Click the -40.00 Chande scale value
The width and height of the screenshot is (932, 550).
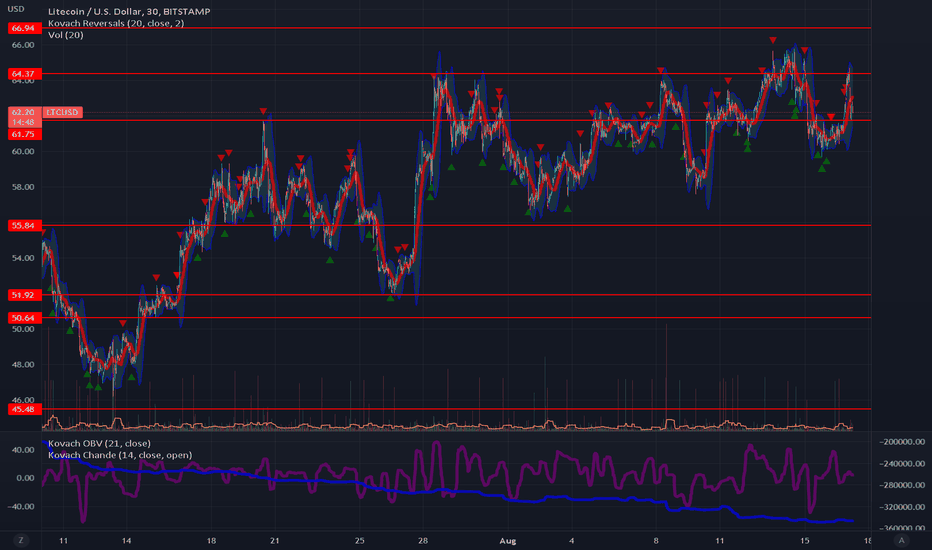[x=22, y=507]
